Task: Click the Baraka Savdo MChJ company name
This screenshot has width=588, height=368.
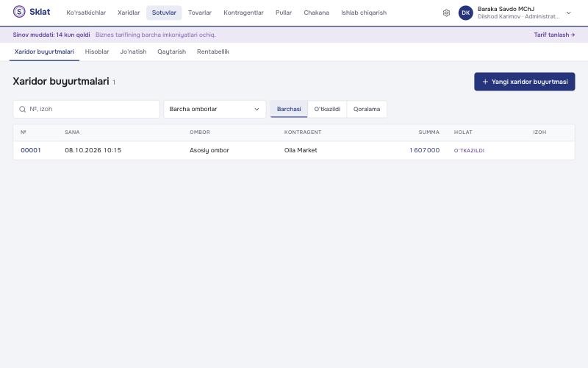Action: 506,9
